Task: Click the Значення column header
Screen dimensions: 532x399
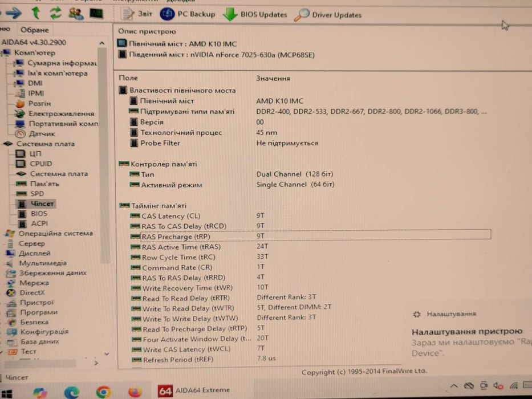Action: click(273, 79)
